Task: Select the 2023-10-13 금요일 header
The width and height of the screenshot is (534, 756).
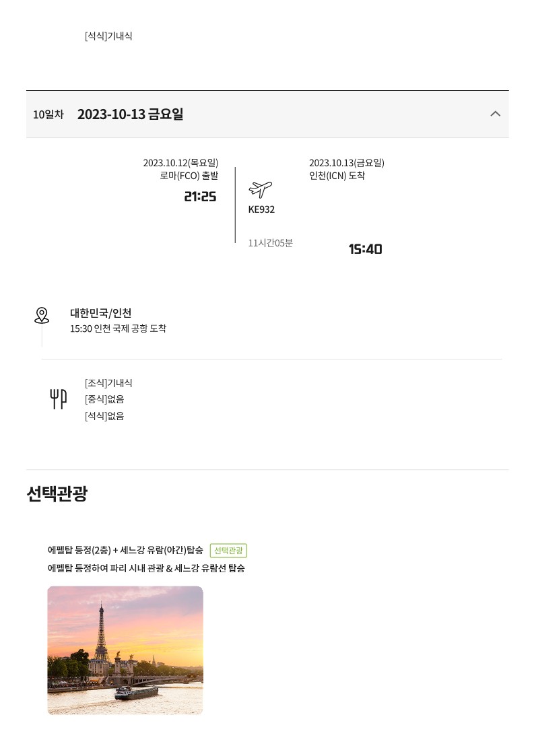Action: pos(130,114)
